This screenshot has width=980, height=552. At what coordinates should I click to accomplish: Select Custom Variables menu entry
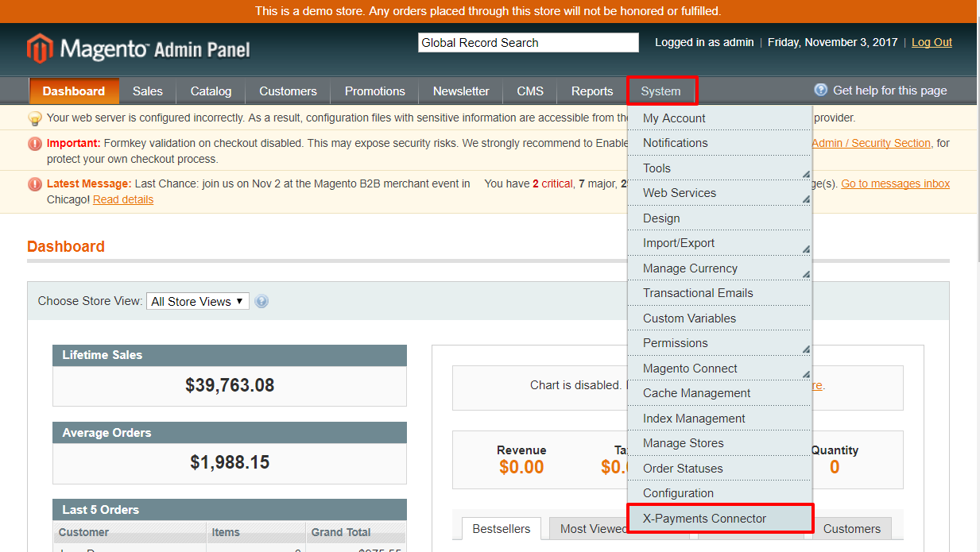(x=719, y=318)
